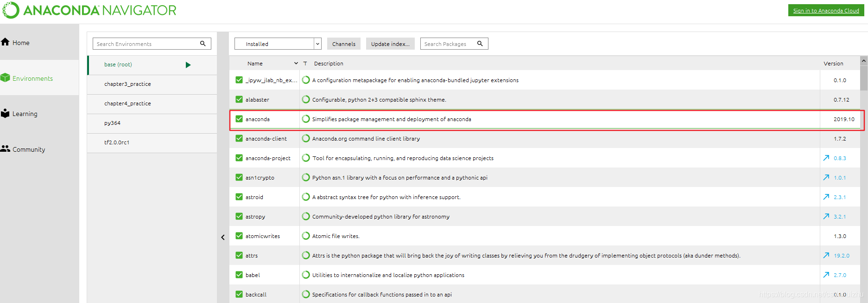This screenshot has height=303, width=868.
Task: Click update arrow for astropy
Action: (826, 216)
